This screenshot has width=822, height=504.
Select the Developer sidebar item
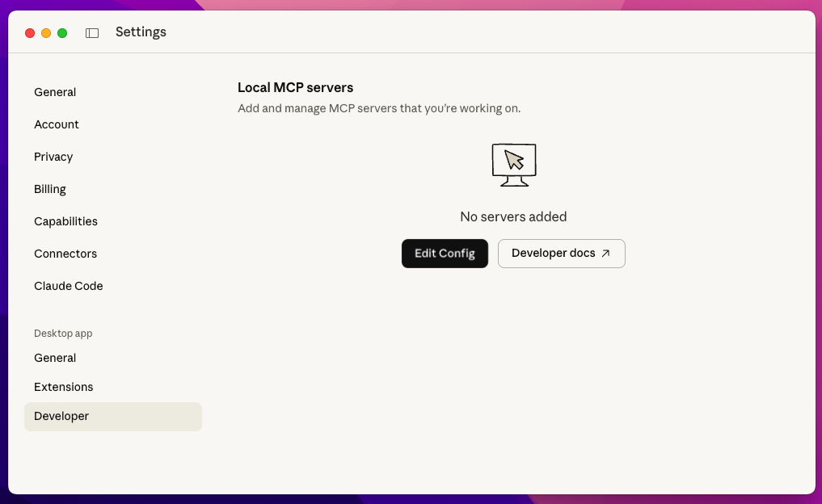point(112,417)
